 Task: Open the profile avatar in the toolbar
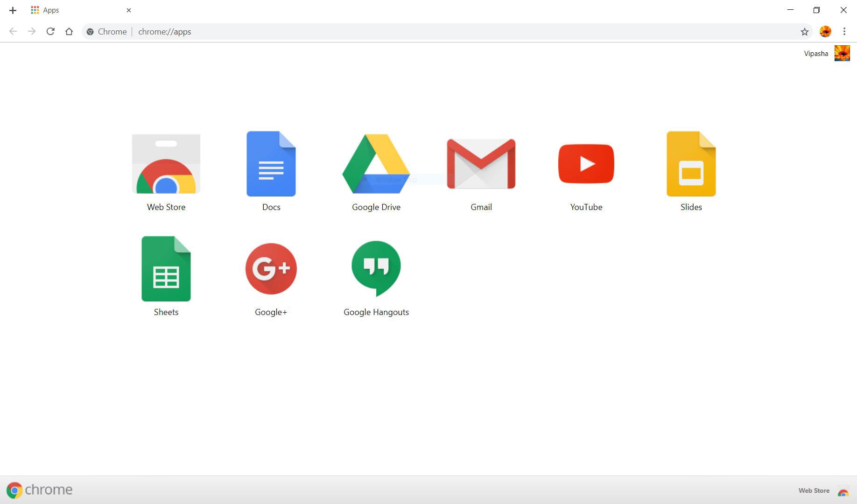click(x=825, y=32)
